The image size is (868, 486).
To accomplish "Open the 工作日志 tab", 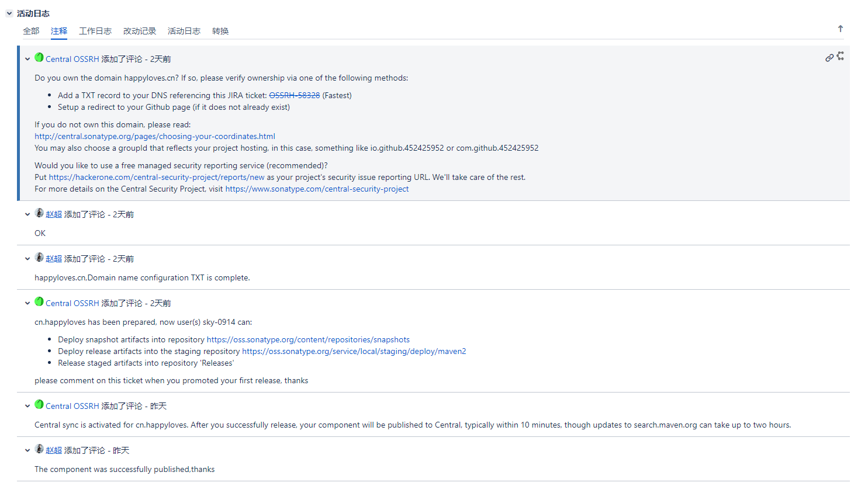I will pos(95,31).
